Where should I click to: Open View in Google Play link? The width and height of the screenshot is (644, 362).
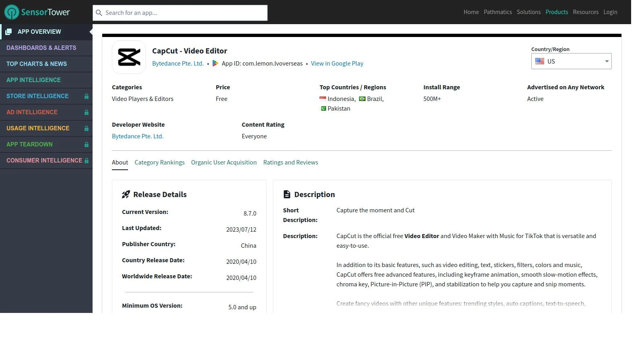[x=337, y=64]
